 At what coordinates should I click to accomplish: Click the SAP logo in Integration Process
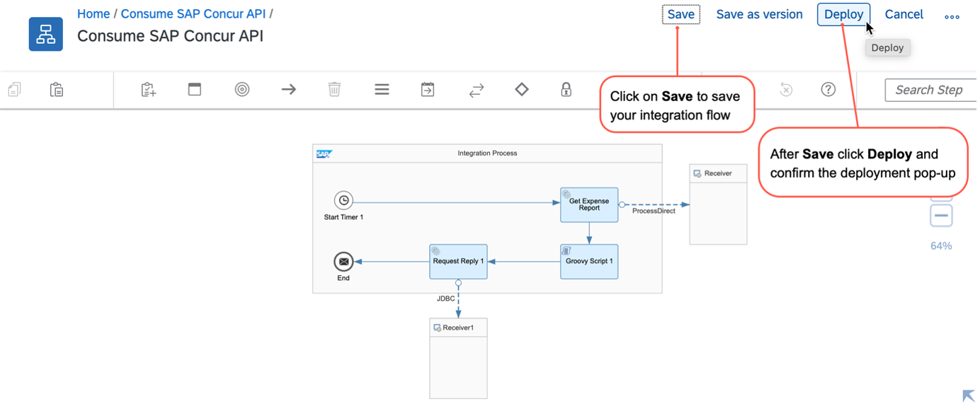[x=324, y=153]
